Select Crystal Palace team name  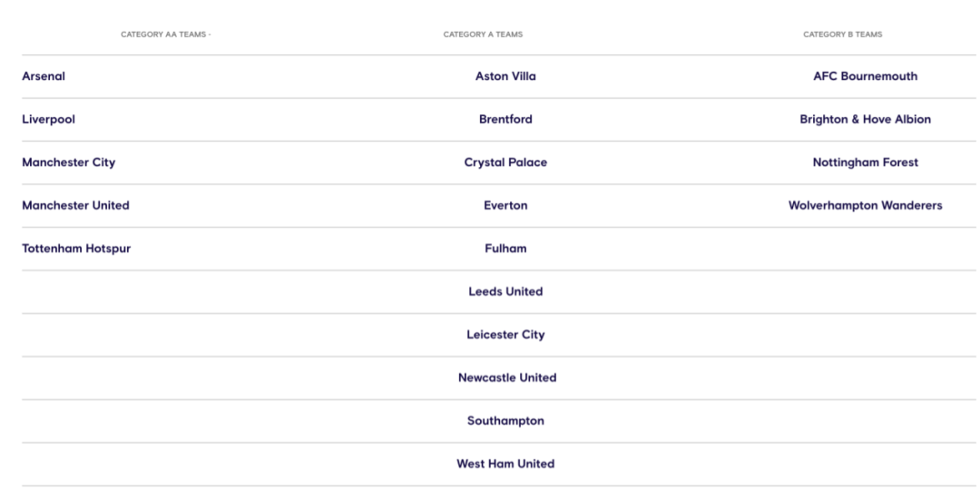(x=505, y=162)
